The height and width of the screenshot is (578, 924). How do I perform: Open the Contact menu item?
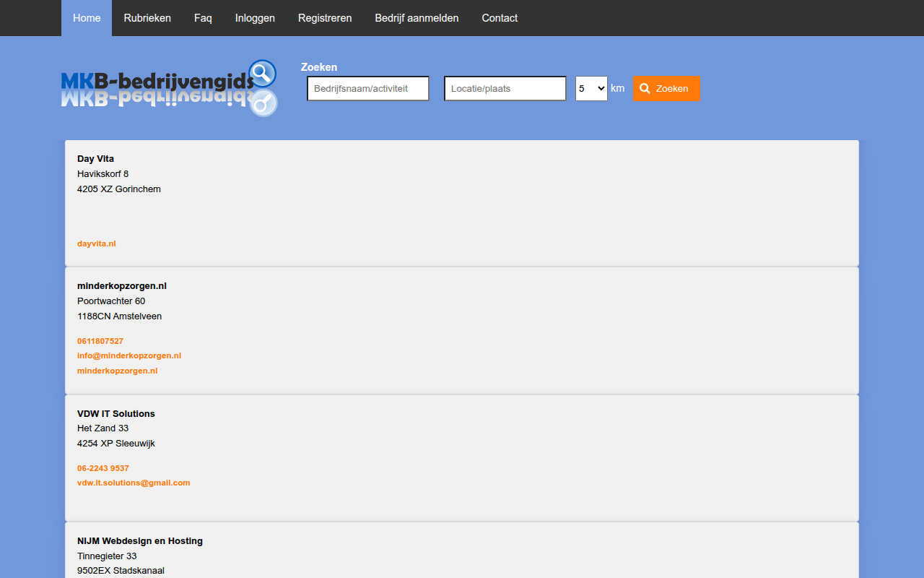(500, 18)
